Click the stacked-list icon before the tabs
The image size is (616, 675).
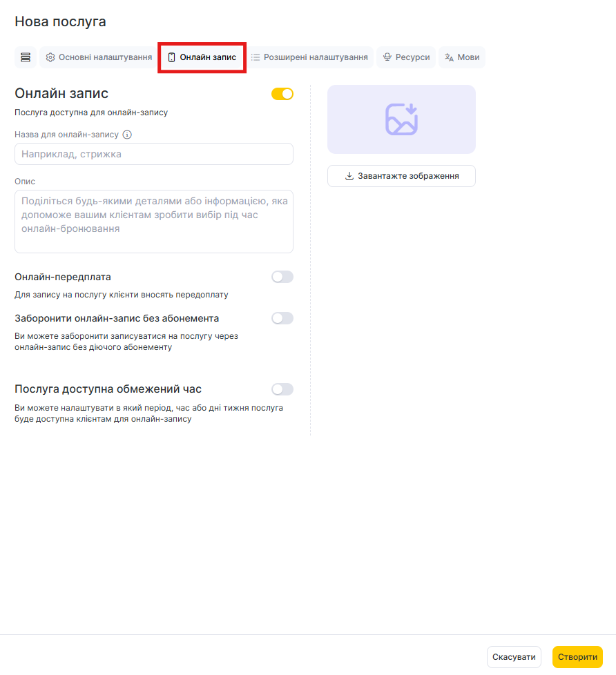(26, 57)
